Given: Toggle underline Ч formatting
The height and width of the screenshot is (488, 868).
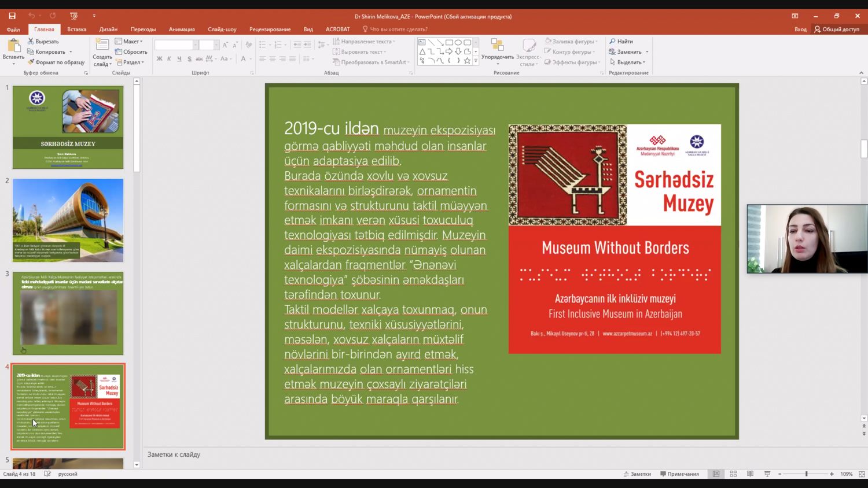Looking at the screenshot, I should point(179,59).
